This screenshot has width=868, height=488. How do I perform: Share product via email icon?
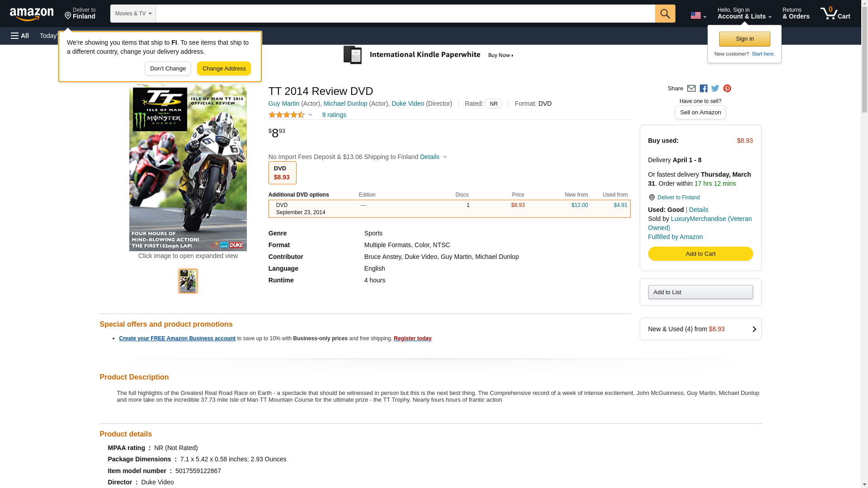point(691,89)
